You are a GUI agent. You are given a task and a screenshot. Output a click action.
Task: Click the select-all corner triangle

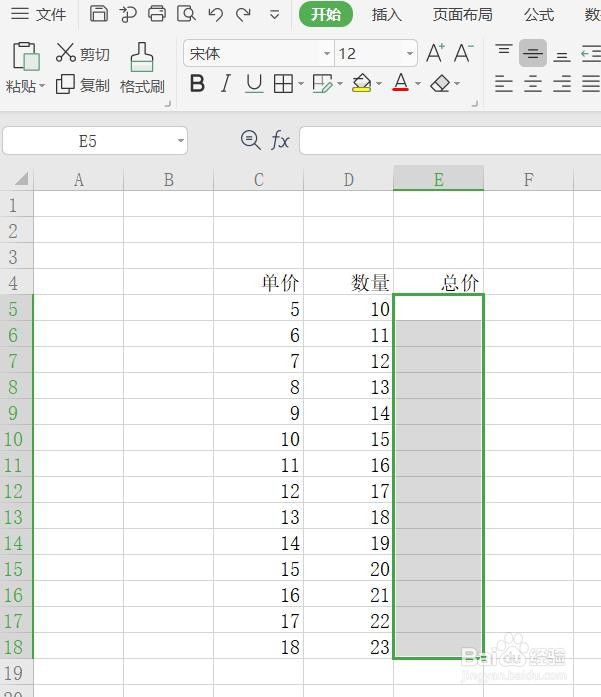click(21, 178)
